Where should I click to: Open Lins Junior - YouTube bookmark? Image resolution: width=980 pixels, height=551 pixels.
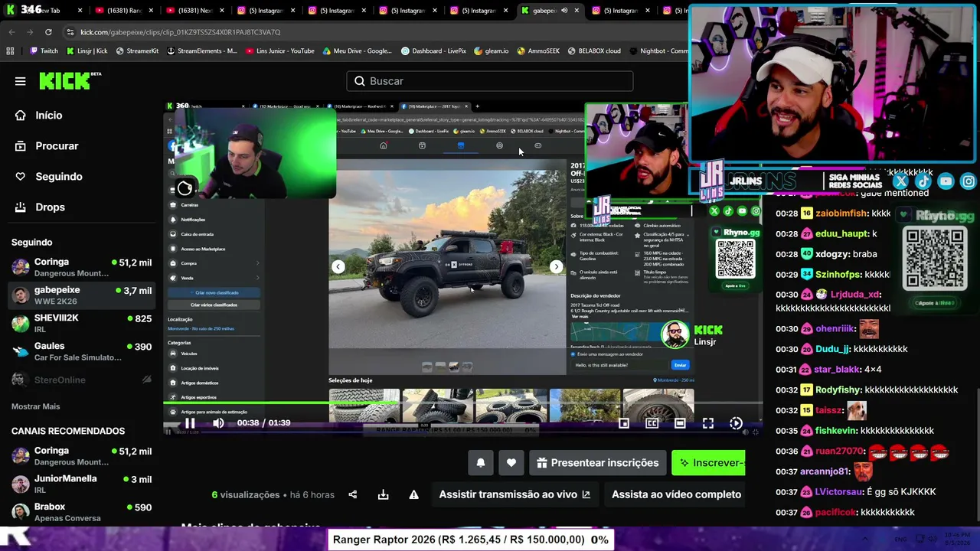click(x=280, y=51)
